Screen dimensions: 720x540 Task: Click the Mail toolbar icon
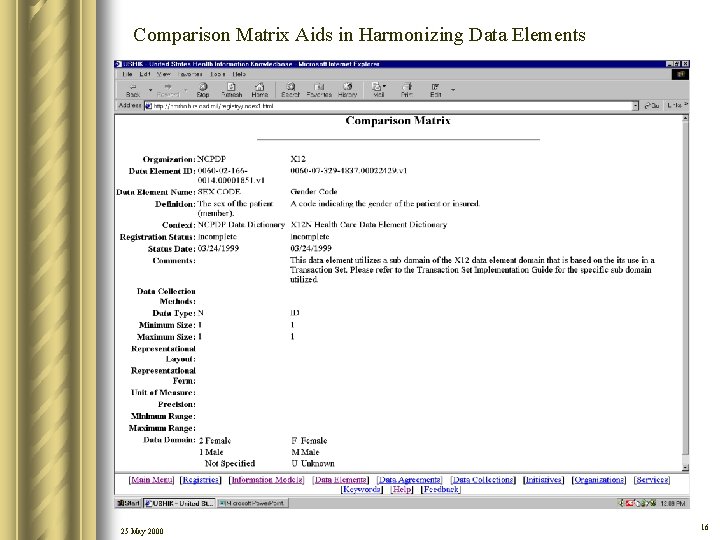377,90
